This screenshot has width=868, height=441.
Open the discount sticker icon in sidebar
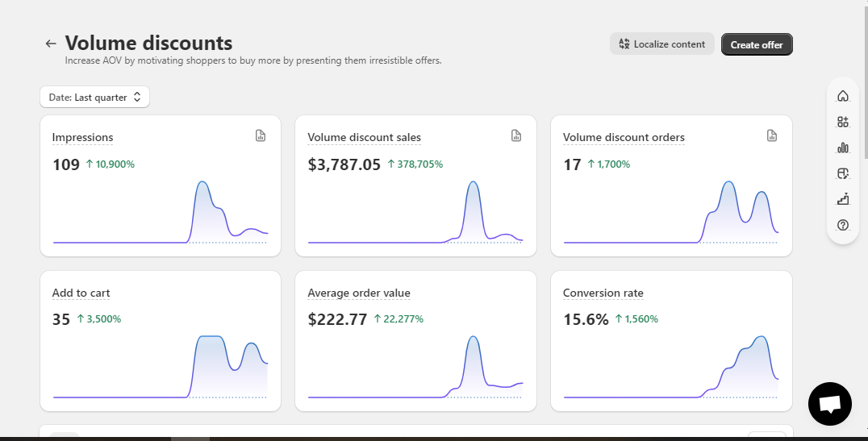pyautogui.click(x=842, y=173)
